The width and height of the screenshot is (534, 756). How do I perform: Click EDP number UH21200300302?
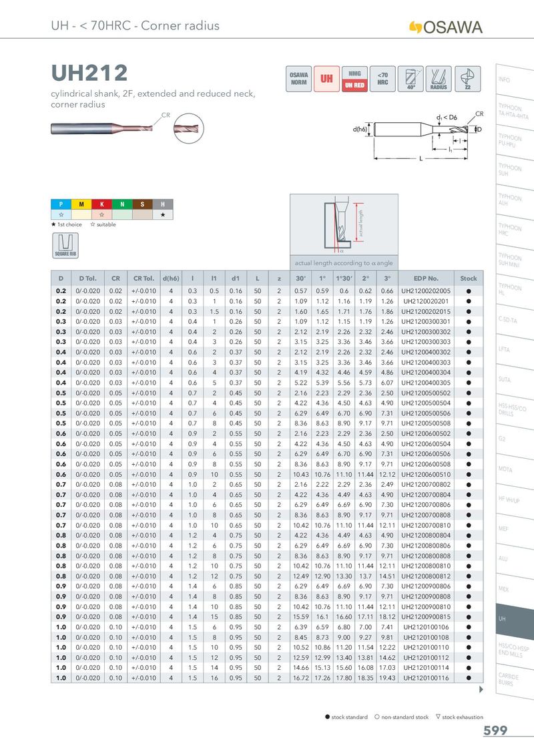[426, 332]
